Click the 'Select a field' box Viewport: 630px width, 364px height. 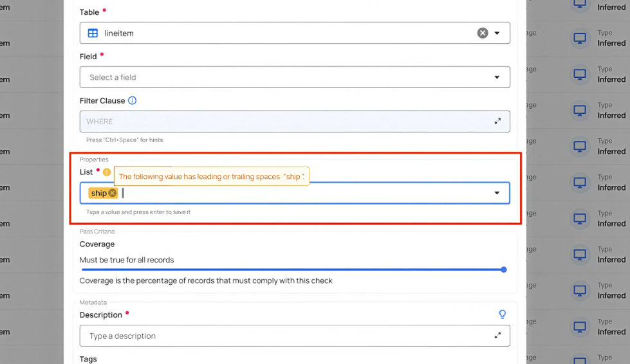(x=283, y=77)
